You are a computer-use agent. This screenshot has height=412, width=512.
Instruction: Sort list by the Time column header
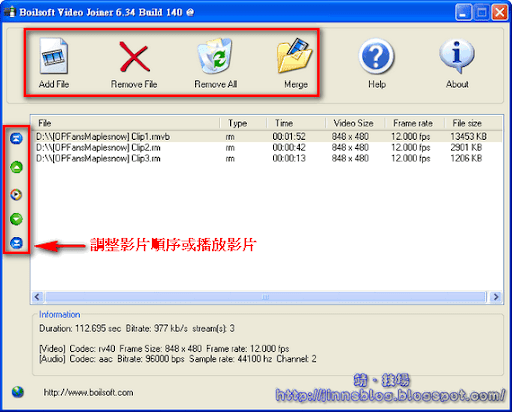pos(296,123)
